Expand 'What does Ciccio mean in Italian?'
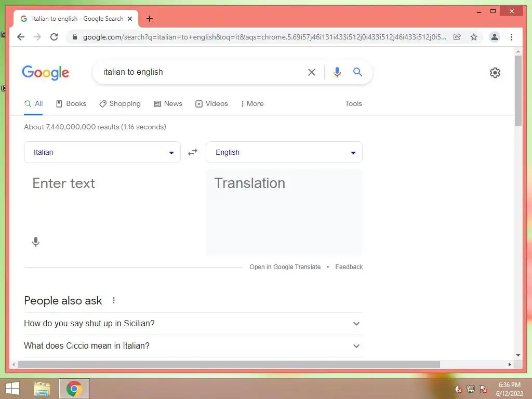Image resolution: width=532 pixels, height=399 pixels. [x=193, y=346]
